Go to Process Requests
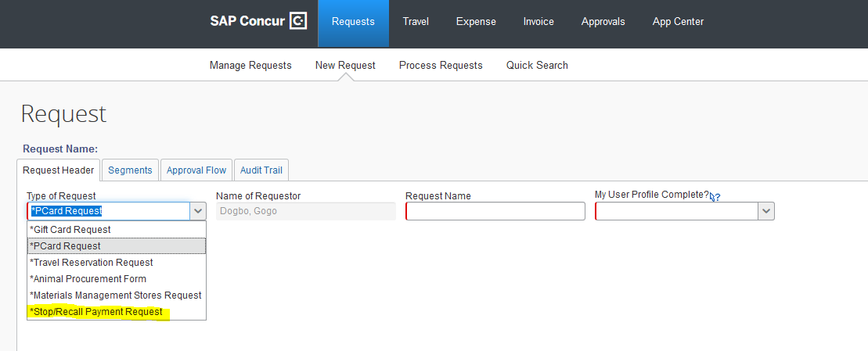 point(441,65)
